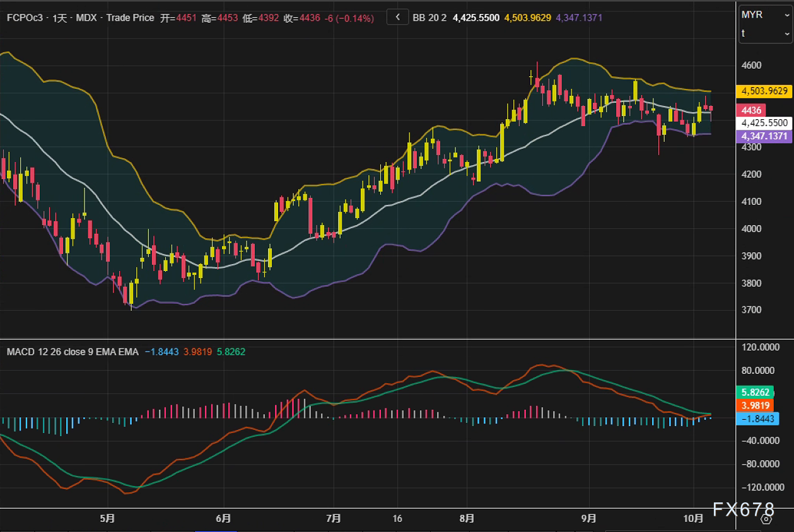The width and height of the screenshot is (794, 532).
Task: Click the 7月 label on time axis
Action: (x=334, y=518)
